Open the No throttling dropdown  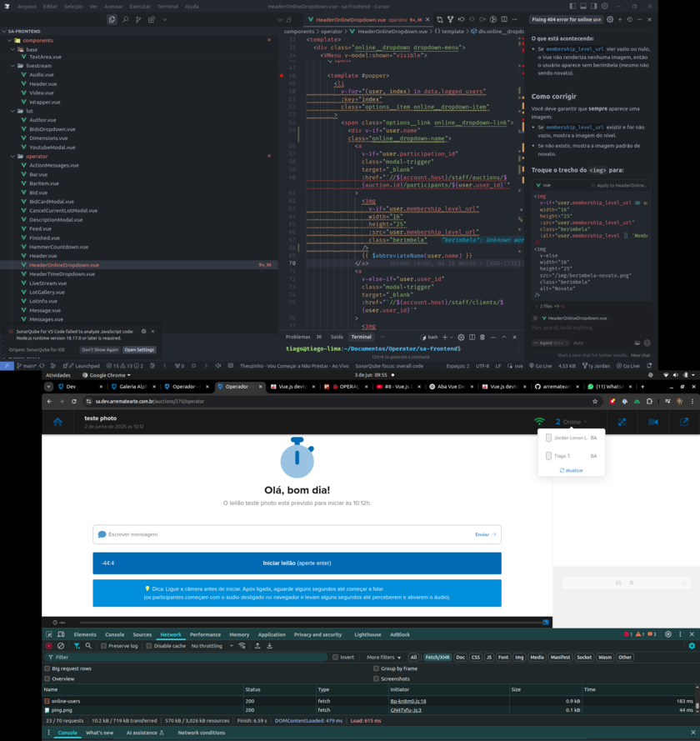click(212, 645)
